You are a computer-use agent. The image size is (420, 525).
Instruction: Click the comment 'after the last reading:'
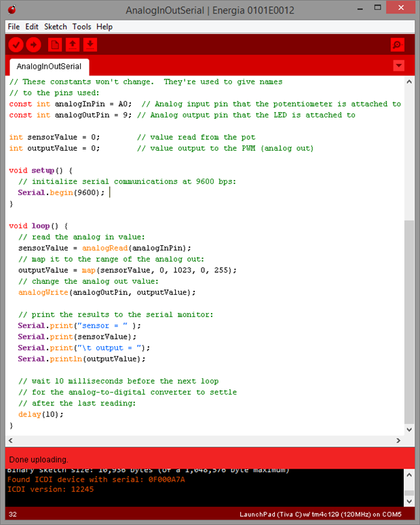click(x=77, y=403)
